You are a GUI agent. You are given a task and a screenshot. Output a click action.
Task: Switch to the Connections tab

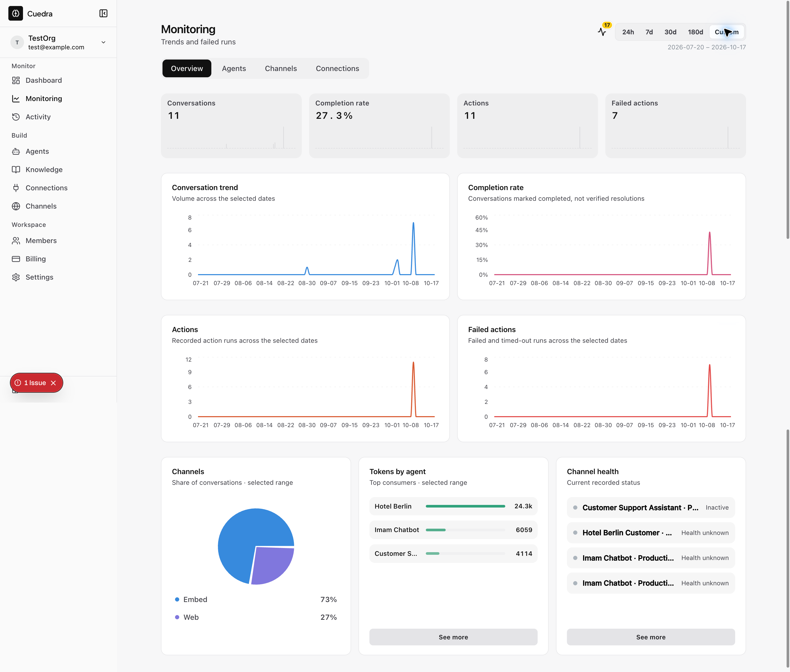coord(338,69)
